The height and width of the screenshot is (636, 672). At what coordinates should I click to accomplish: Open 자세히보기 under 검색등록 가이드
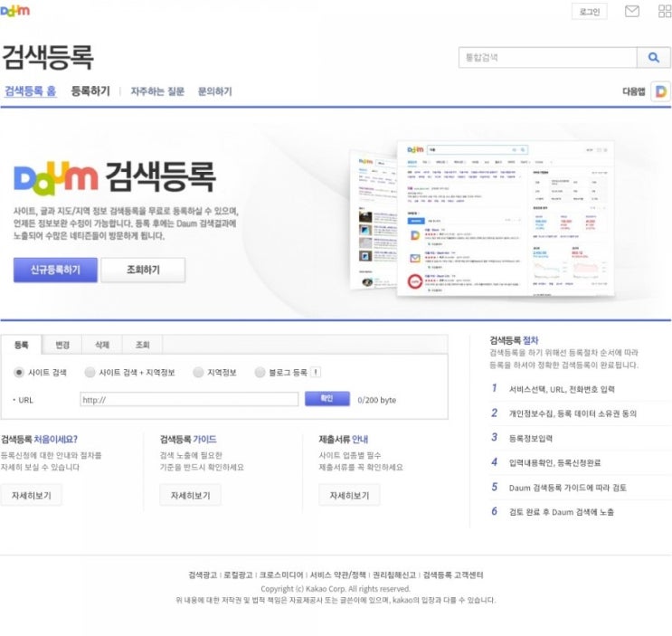(x=190, y=496)
